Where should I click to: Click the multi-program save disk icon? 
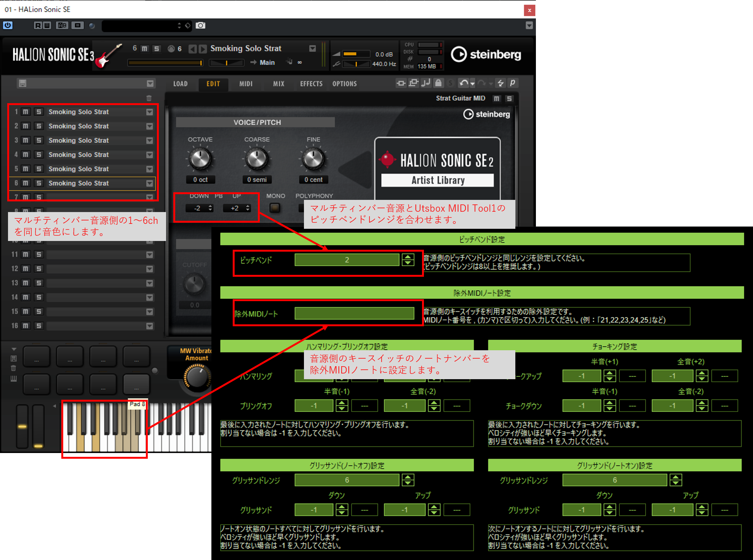[22, 83]
